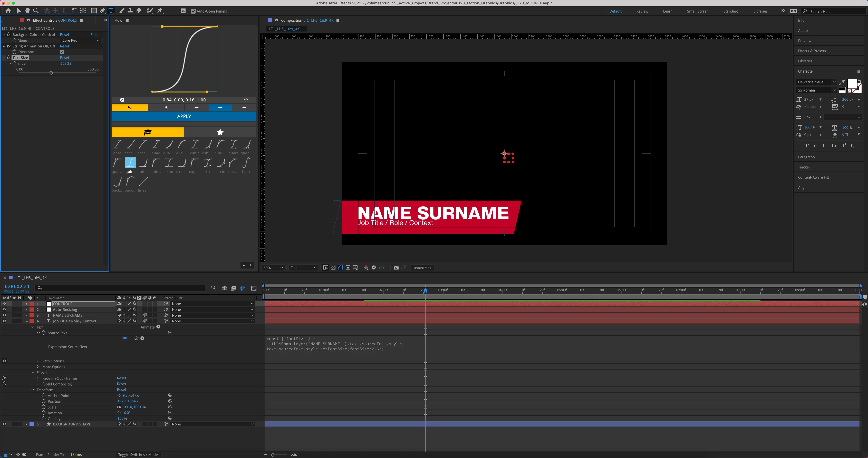Toggle Auto-Open Panels checkbox
The height and width of the screenshot is (458, 868).
point(193,11)
